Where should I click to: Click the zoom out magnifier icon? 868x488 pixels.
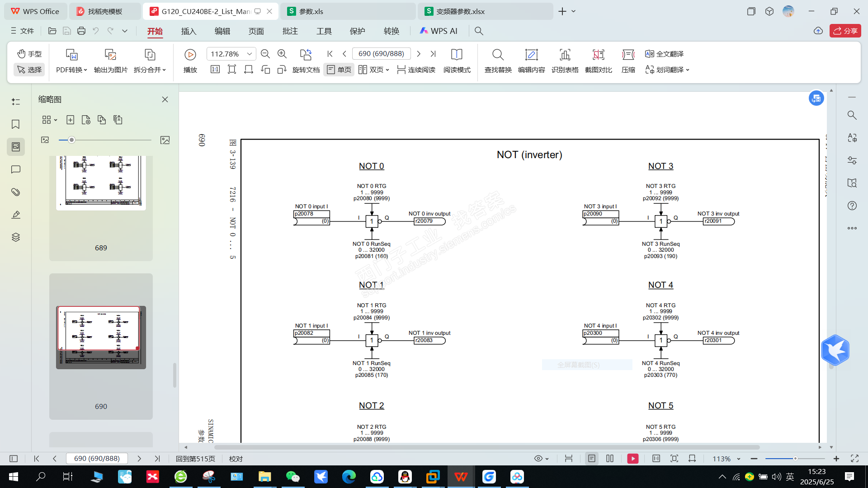[x=265, y=54]
